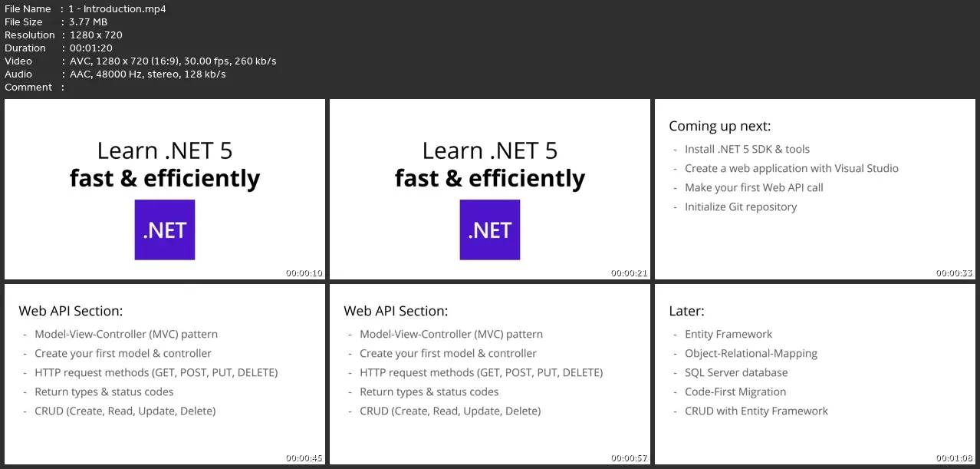Select the Video codec line starting 'AVC, 1280 x 720'
980x469 pixels.
173,61
